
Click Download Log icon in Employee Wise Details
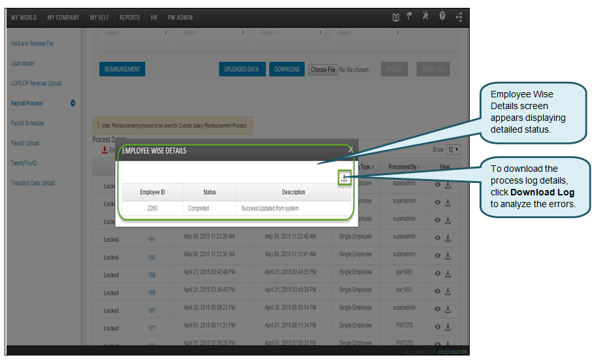point(344,178)
